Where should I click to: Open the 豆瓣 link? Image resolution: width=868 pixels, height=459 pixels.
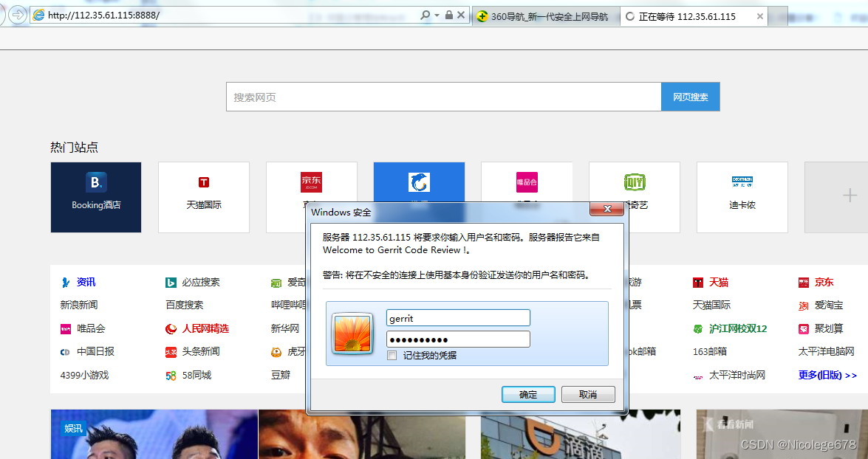pos(280,375)
